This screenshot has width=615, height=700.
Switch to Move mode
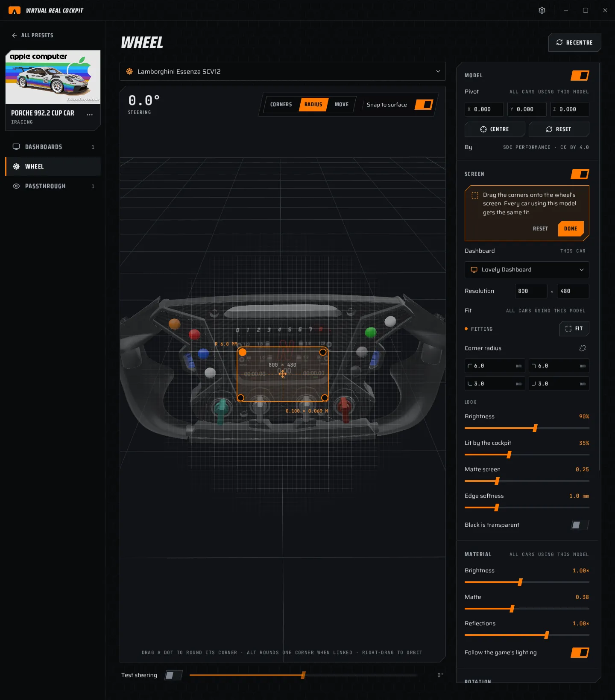(x=342, y=105)
